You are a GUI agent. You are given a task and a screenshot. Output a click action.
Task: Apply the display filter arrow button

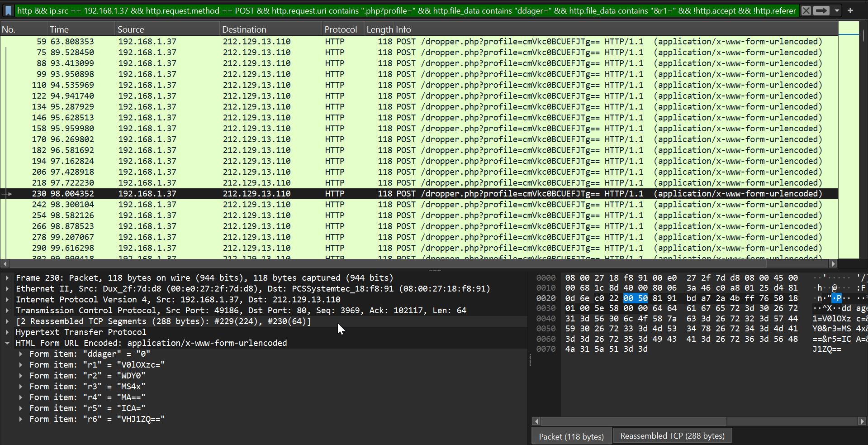(x=821, y=10)
